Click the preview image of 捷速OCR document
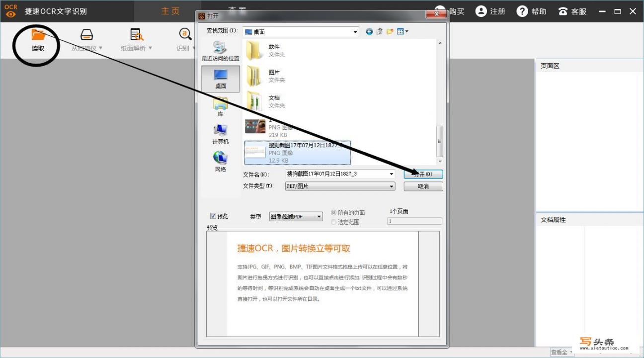This screenshot has height=358, width=644. tap(322, 283)
